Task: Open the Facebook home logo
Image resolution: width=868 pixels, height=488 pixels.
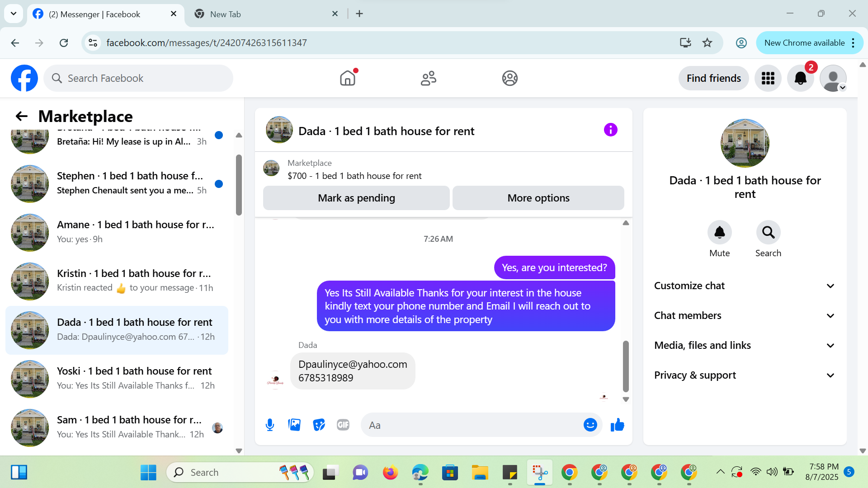Action: [24, 78]
